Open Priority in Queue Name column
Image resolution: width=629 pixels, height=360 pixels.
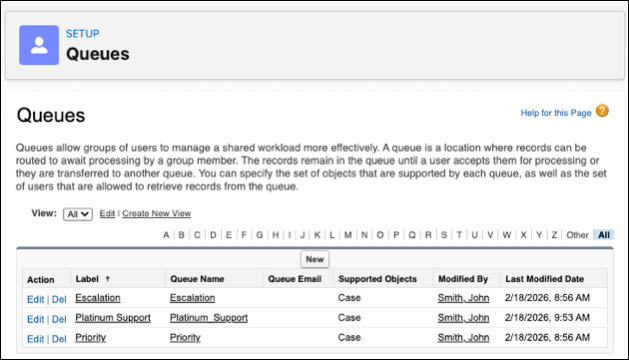pos(185,338)
